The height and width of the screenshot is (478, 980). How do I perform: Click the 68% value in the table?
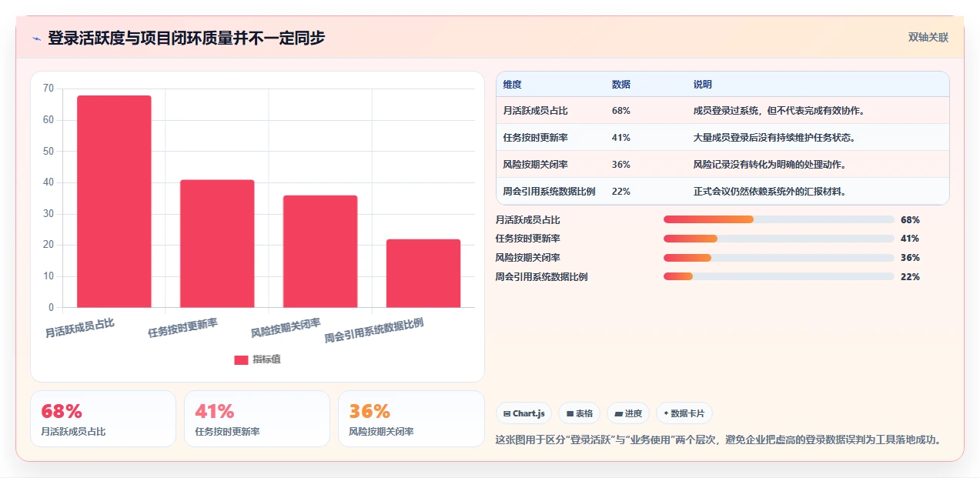point(621,111)
